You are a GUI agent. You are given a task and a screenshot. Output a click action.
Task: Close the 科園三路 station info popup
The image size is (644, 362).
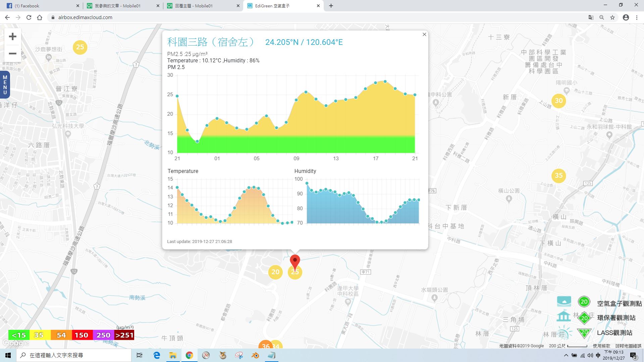[x=424, y=35]
